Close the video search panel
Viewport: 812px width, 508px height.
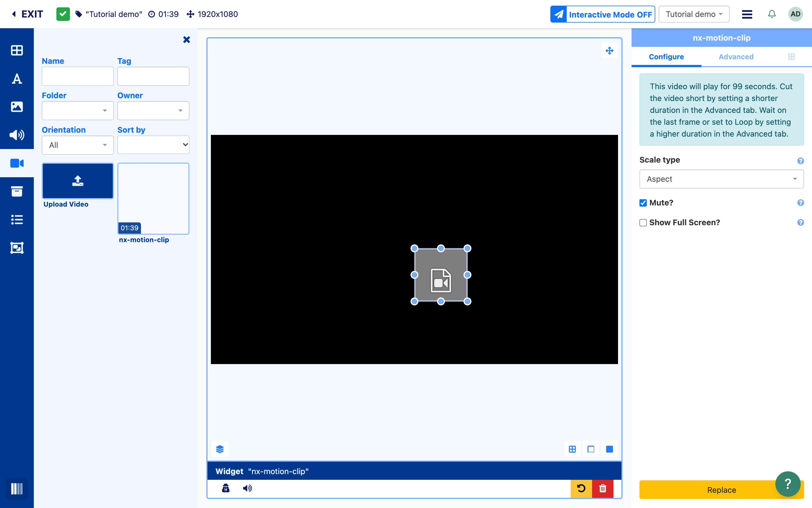click(187, 40)
